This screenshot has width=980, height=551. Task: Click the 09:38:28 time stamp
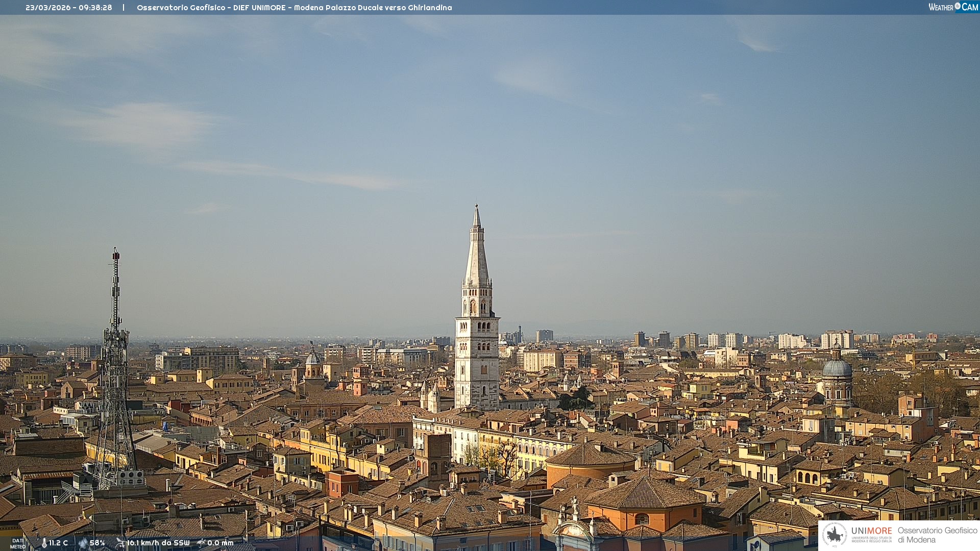click(x=95, y=8)
